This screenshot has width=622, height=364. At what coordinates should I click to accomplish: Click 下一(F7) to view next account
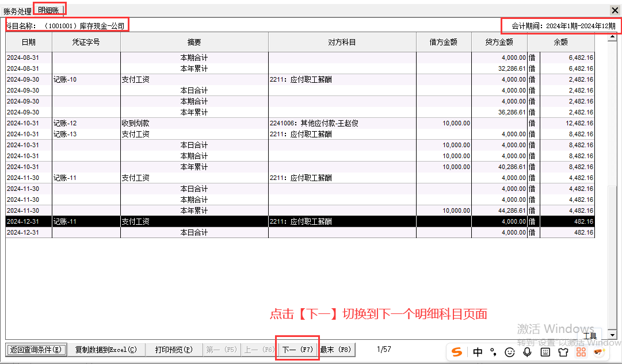coord(297,349)
